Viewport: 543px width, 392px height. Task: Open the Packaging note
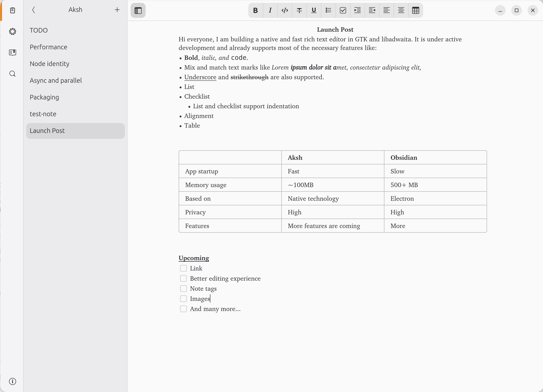75,97
